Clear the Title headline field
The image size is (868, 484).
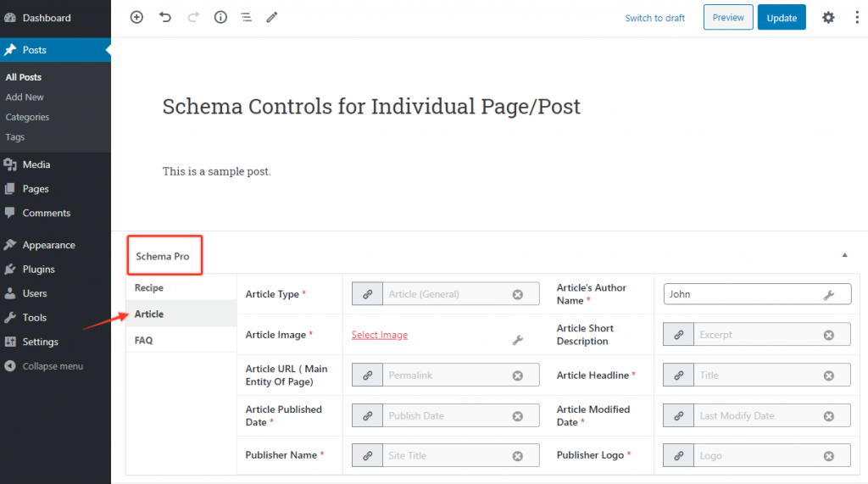(829, 376)
